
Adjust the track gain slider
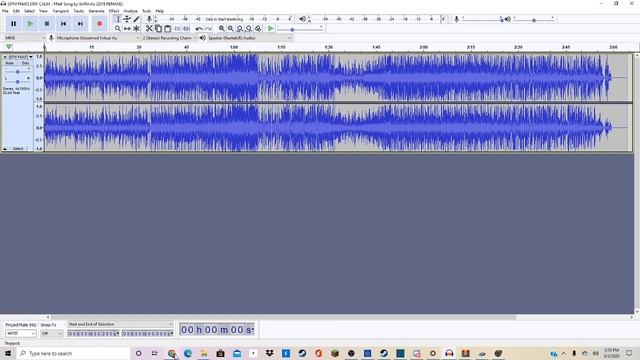point(18,71)
